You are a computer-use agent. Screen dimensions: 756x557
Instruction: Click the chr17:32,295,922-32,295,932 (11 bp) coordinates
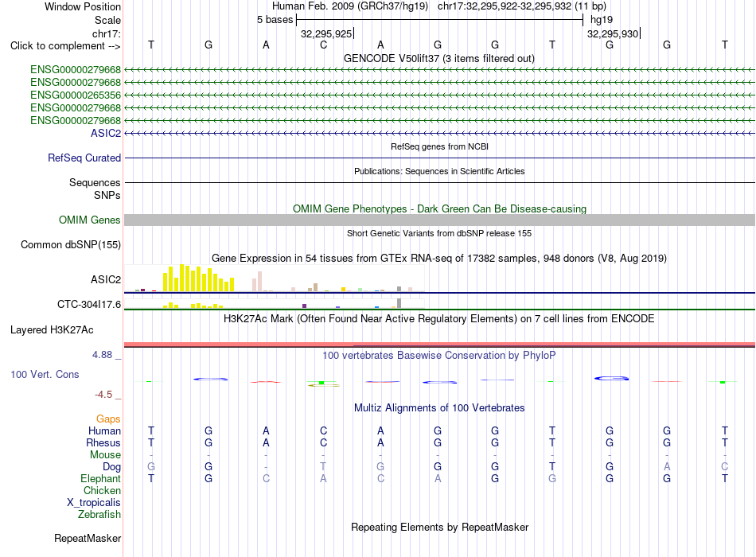coord(522,6)
